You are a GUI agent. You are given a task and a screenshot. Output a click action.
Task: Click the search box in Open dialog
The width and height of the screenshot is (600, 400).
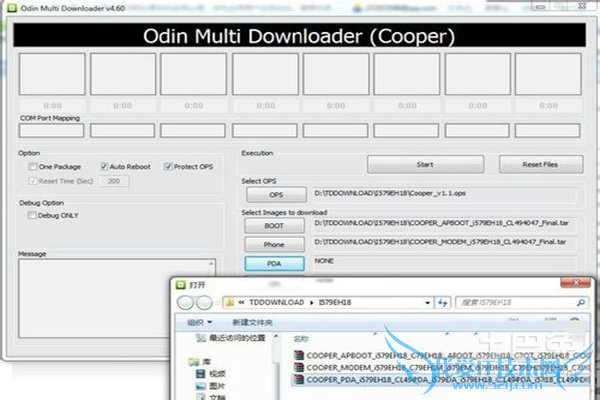[522, 303]
